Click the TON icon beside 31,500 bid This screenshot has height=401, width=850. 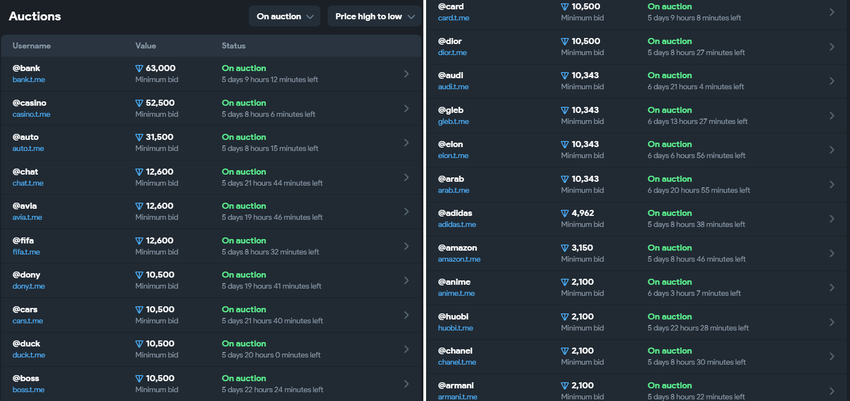point(139,137)
